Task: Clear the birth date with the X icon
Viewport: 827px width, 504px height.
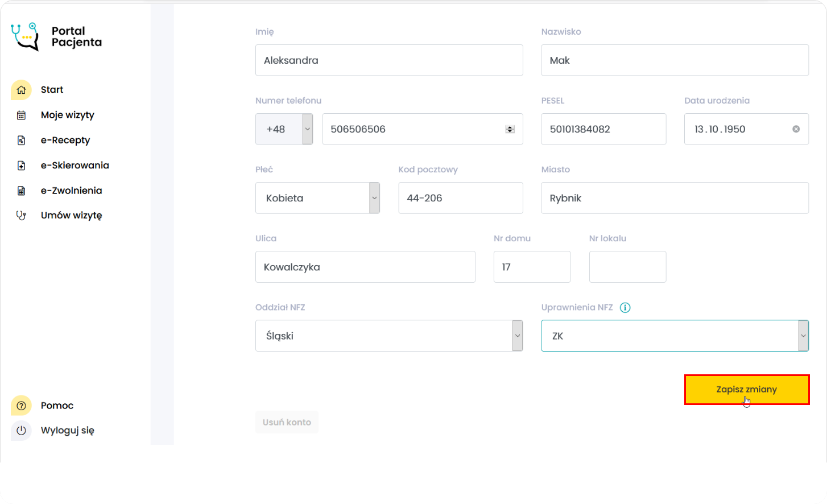Action: [x=796, y=129]
